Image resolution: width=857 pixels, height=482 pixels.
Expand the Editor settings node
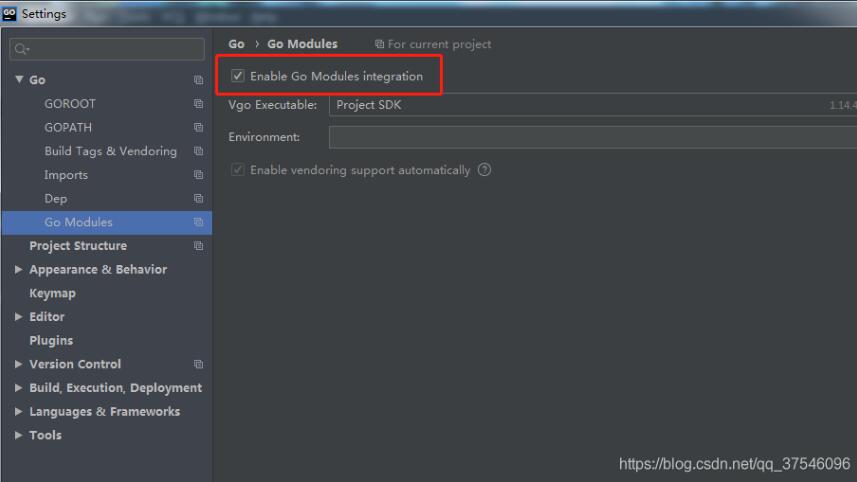(x=19, y=317)
